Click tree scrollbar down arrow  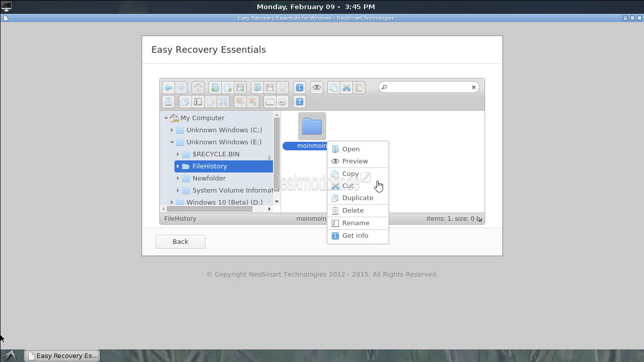[x=277, y=202]
